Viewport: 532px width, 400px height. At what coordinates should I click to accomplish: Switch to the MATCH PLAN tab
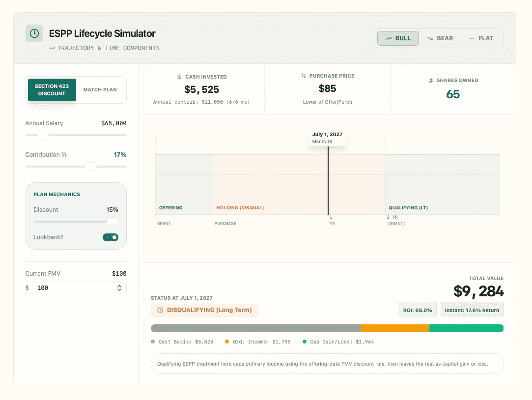(x=101, y=90)
